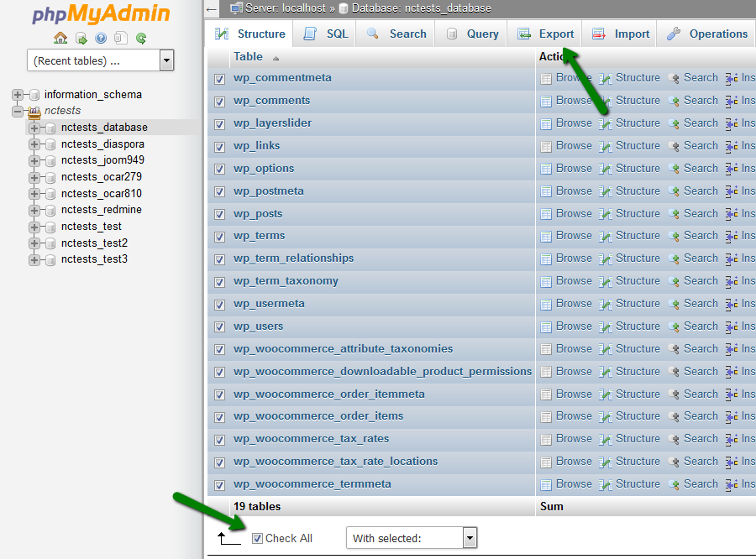756x559 pixels.
Task: Expand the information_schema tree node
Action: [x=18, y=95]
